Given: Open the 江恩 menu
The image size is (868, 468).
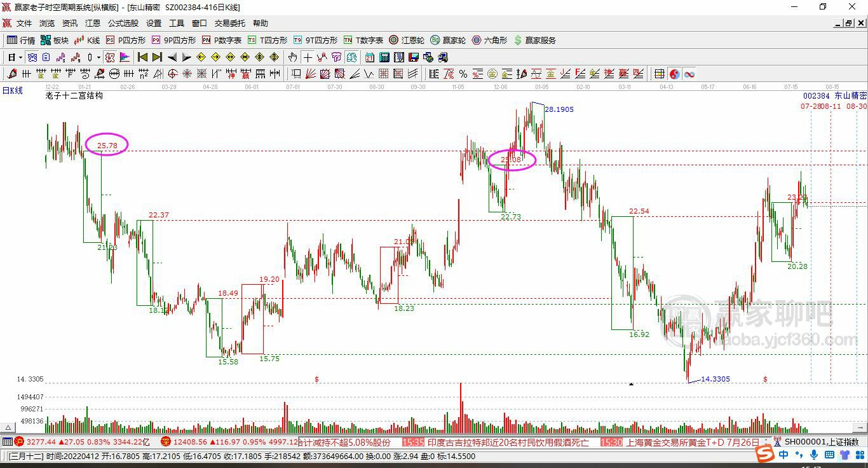Looking at the screenshot, I should click(93, 24).
